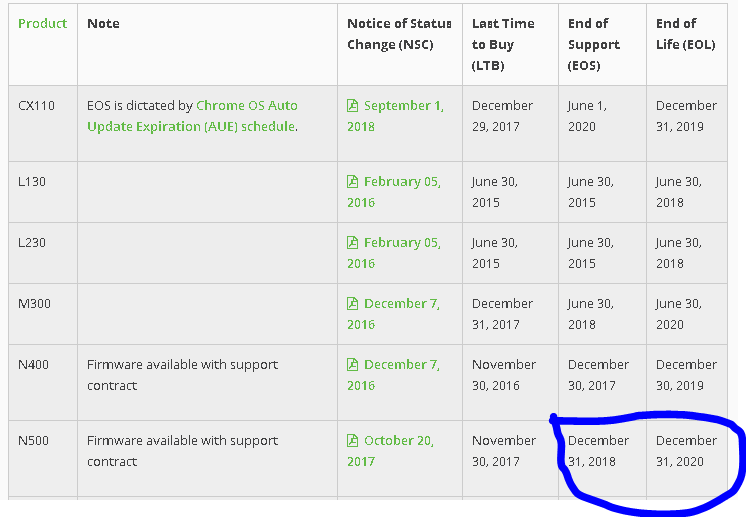The image size is (746, 517).
Task: Click the green Product column header
Action: (x=43, y=23)
